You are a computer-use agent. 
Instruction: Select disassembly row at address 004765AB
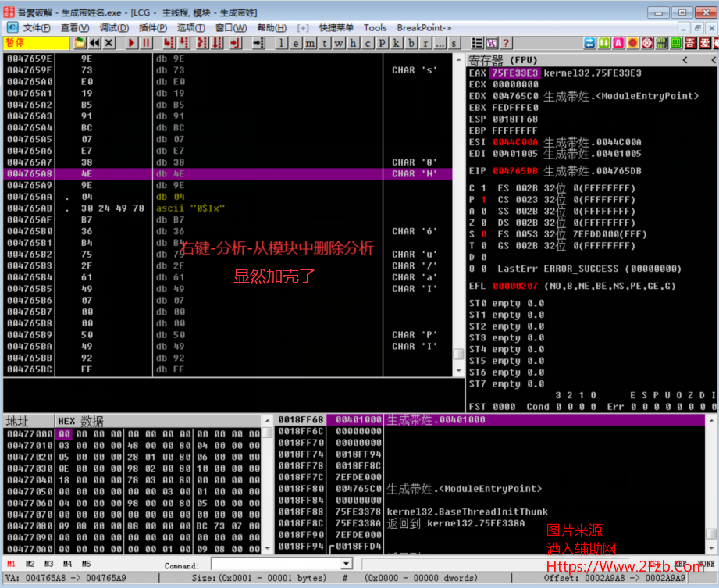point(29,208)
